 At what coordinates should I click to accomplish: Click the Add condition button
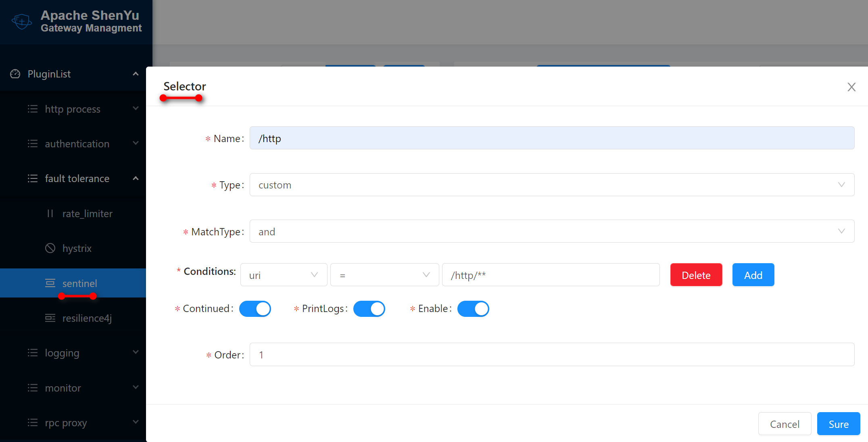point(753,275)
